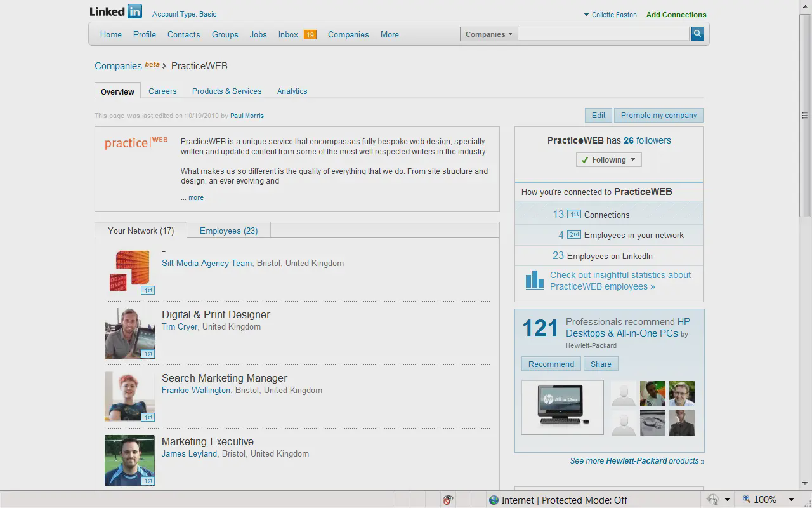Click the Internet security zone globe icon
The image size is (812, 508).
(x=494, y=500)
